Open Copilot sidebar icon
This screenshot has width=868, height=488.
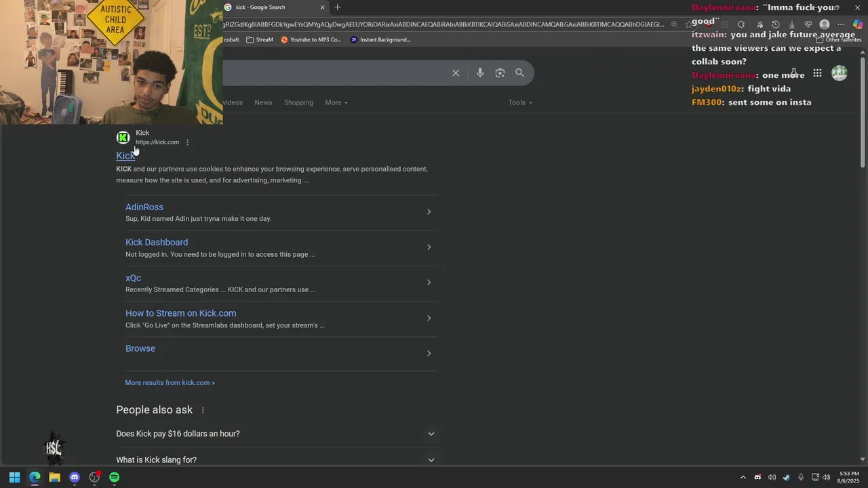858,24
